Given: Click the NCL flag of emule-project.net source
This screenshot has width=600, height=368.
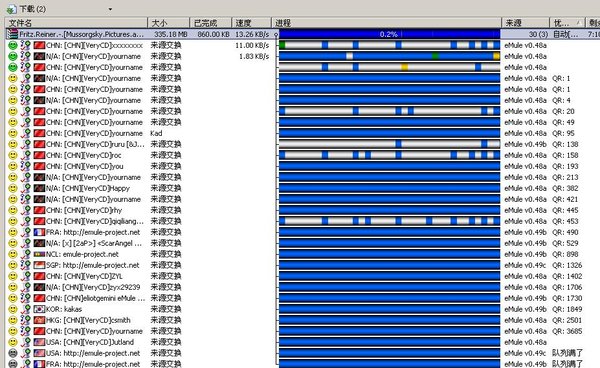Looking at the screenshot, I should 39,254.
